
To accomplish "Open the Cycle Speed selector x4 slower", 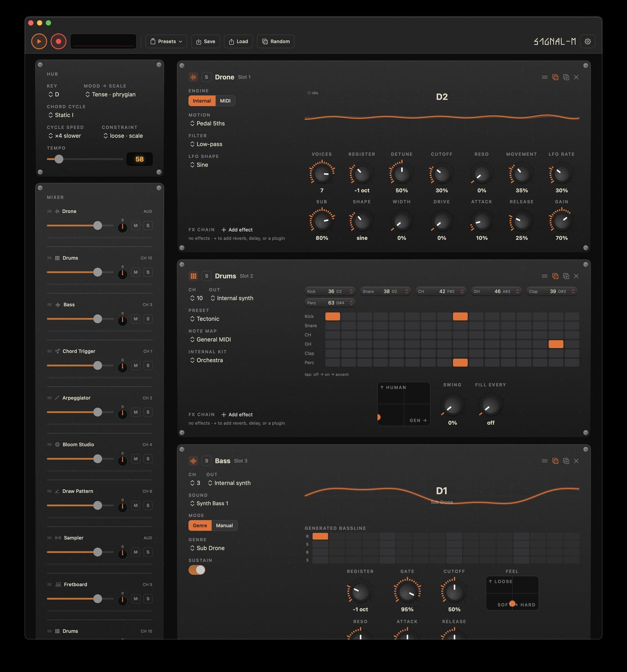I will [65, 136].
